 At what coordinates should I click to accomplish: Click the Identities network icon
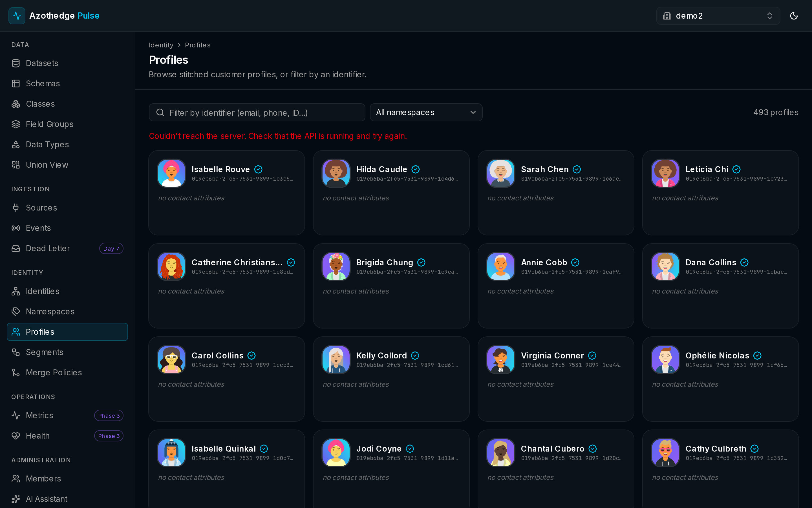pyautogui.click(x=16, y=291)
